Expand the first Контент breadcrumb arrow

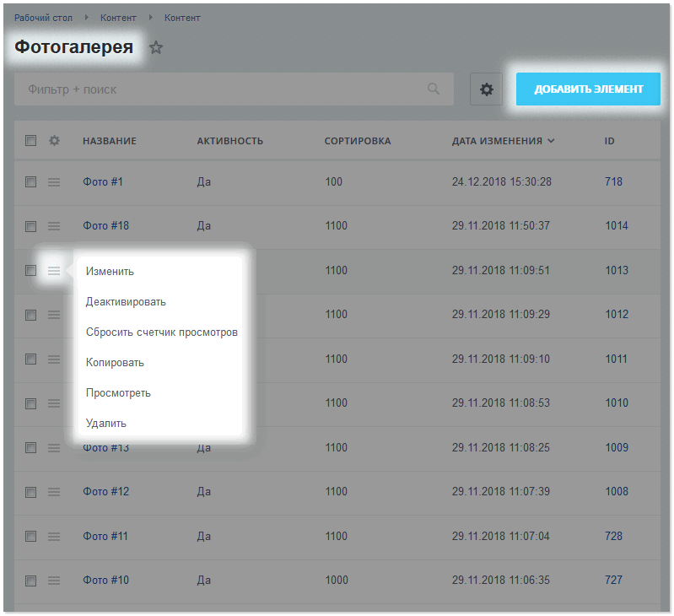(151, 18)
